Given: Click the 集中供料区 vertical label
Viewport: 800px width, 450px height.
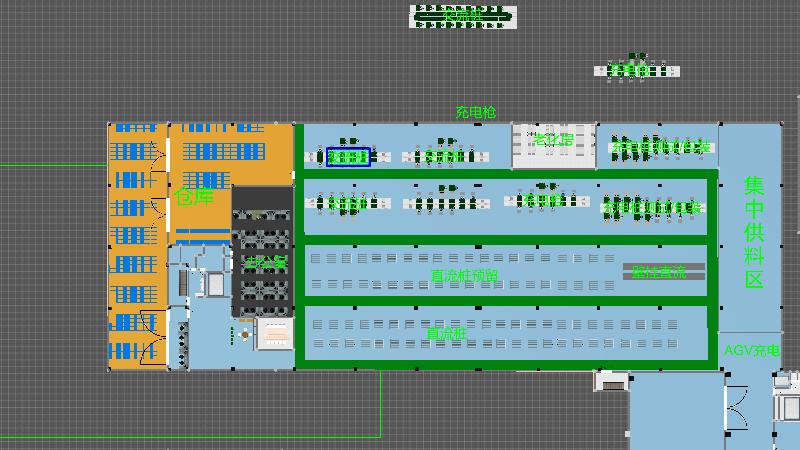Looking at the screenshot, I should 754,232.
